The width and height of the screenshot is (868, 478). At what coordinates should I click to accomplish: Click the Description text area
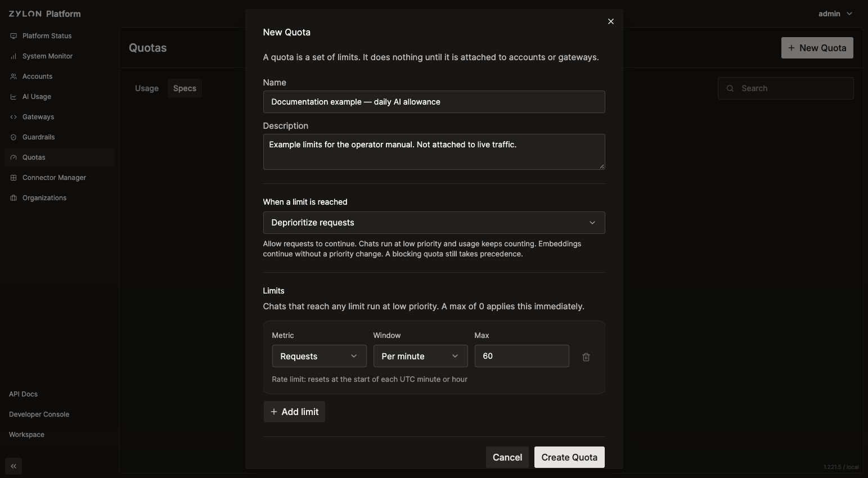pos(434,152)
